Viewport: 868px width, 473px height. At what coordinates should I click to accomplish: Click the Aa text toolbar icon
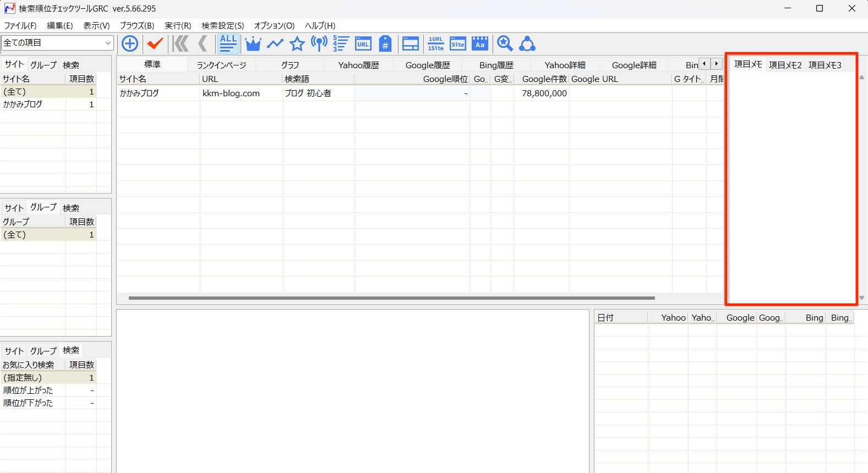(x=480, y=43)
